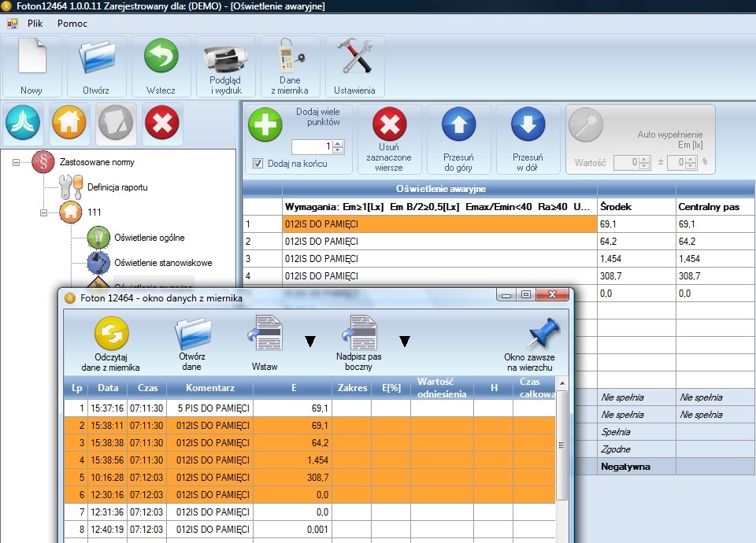Open the dropdown arrow beside Wstaw
Screen dimensions: 756x543
pyautogui.click(x=310, y=341)
